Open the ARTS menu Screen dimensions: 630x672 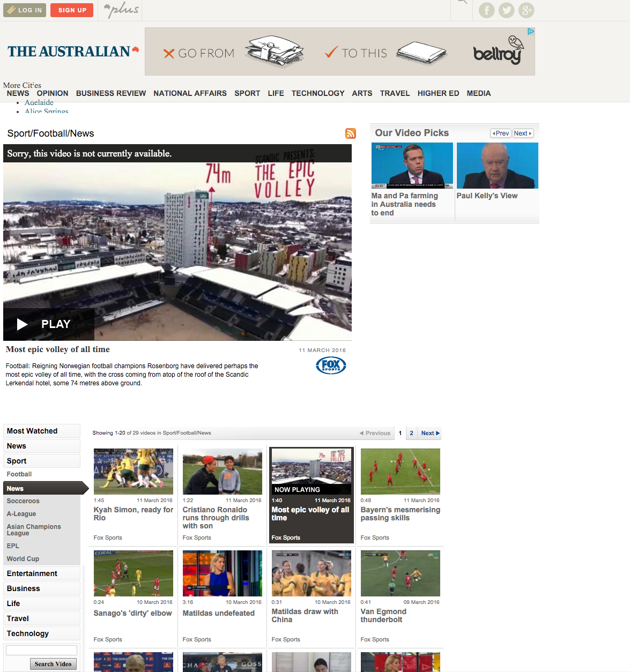[x=362, y=93]
